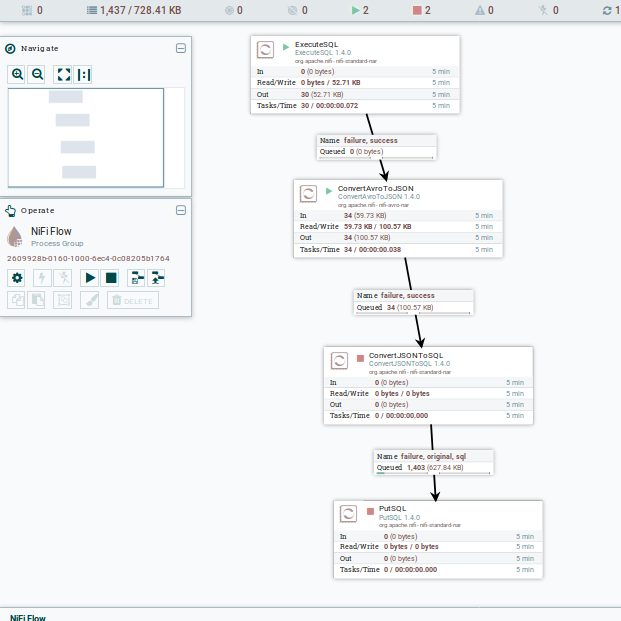Click the ConvertJSONToSQL stopped status indicator
The height and width of the screenshot is (621, 621).
[360, 358]
